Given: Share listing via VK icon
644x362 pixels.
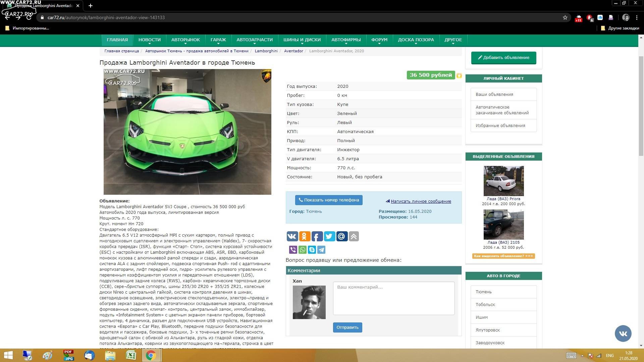Looking at the screenshot, I should pos(292,236).
